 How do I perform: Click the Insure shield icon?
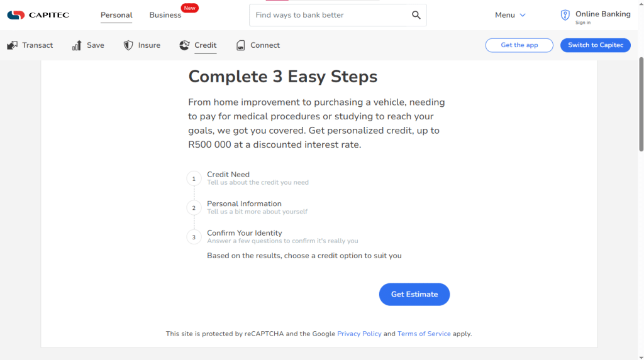click(128, 45)
